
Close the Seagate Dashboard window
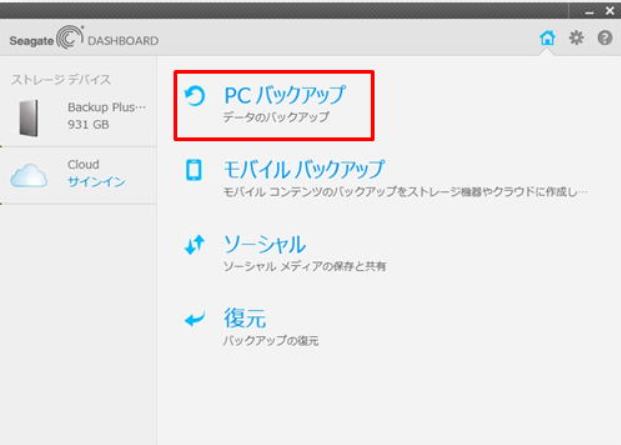610,11
